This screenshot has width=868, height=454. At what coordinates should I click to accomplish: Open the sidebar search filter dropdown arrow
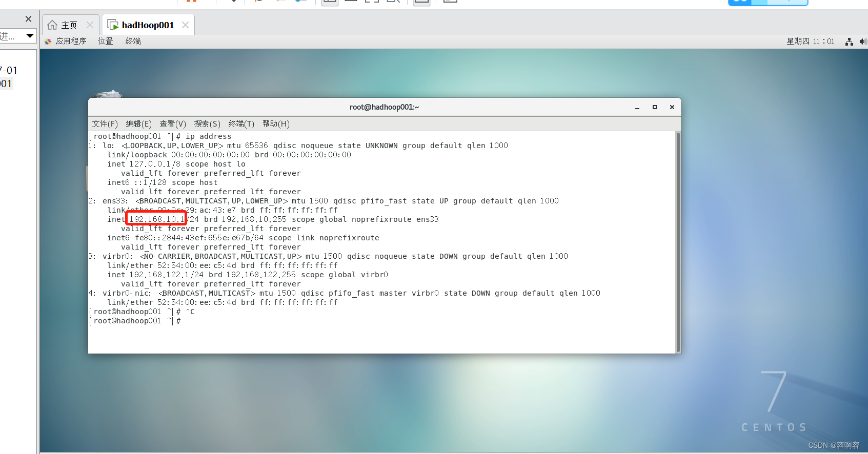tap(30, 35)
